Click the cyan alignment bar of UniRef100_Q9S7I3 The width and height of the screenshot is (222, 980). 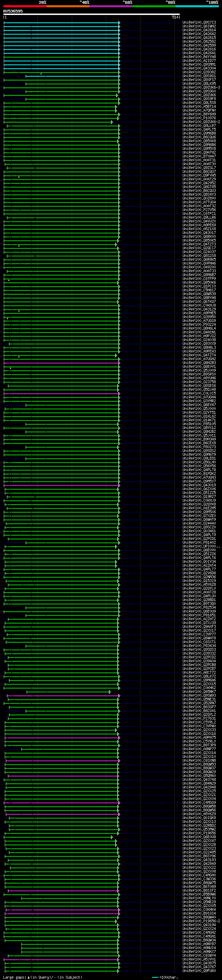(x=62, y=23)
